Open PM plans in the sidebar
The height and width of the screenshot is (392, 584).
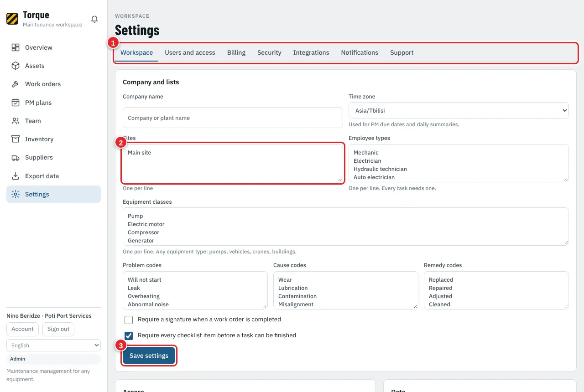53,103
